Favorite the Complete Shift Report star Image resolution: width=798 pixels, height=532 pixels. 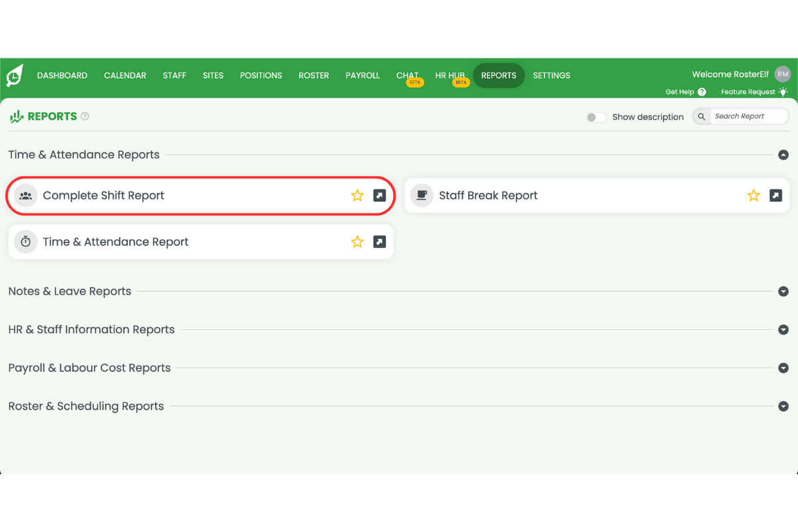(x=357, y=195)
